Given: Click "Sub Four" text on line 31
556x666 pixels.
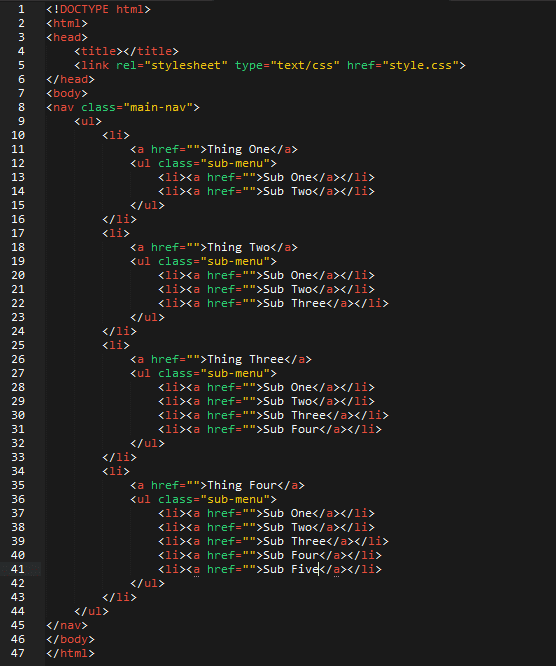Looking at the screenshot, I should coord(291,429).
